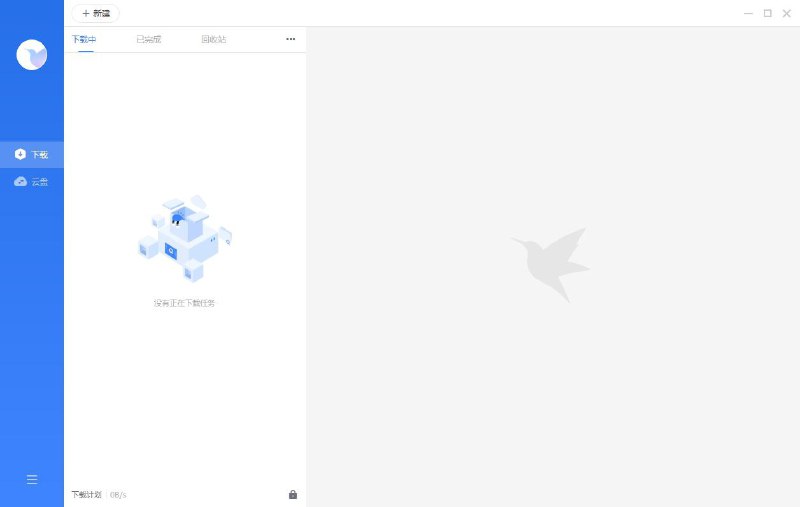Maximize the application window
Screen dimensions: 800x507
[x=767, y=13]
